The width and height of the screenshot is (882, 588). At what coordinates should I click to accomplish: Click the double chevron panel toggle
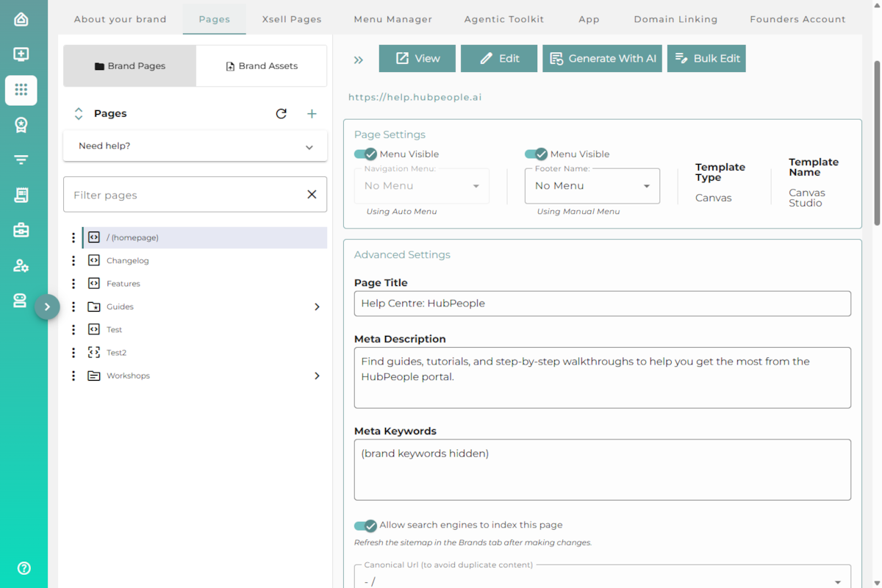359,60
